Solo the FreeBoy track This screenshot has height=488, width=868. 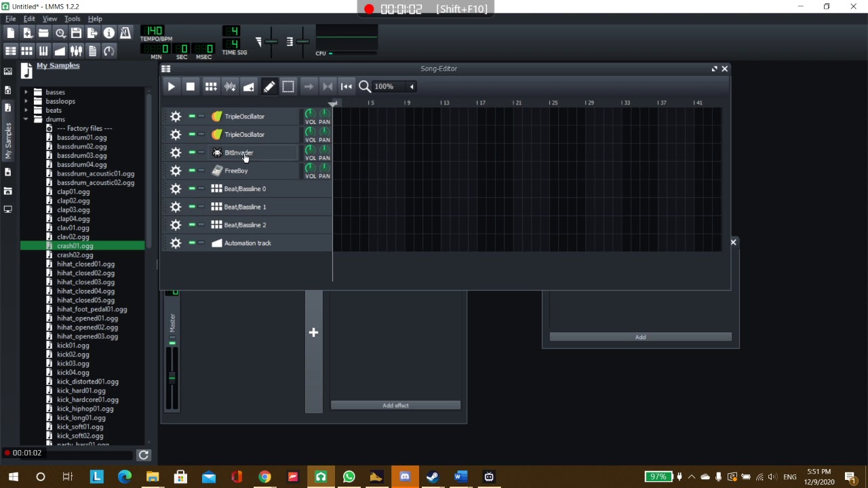coord(201,171)
